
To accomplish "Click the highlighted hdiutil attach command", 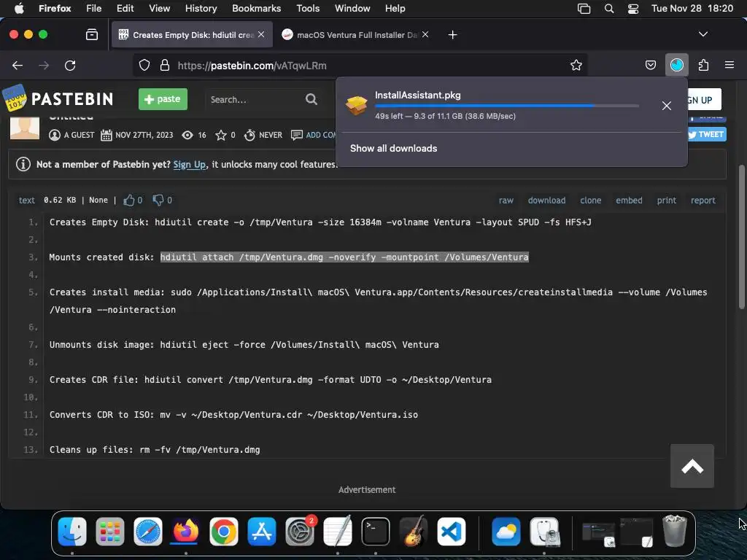I will (x=344, y=257).
